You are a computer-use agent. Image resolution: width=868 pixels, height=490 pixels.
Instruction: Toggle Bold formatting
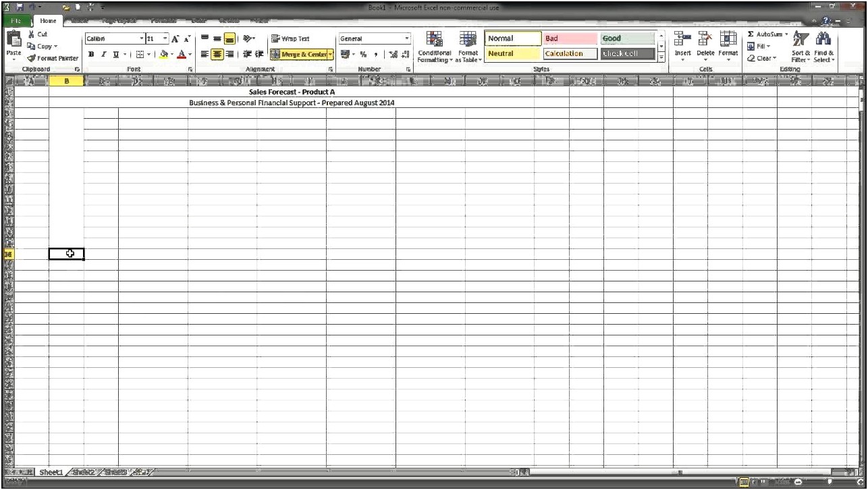pos(91,55)
